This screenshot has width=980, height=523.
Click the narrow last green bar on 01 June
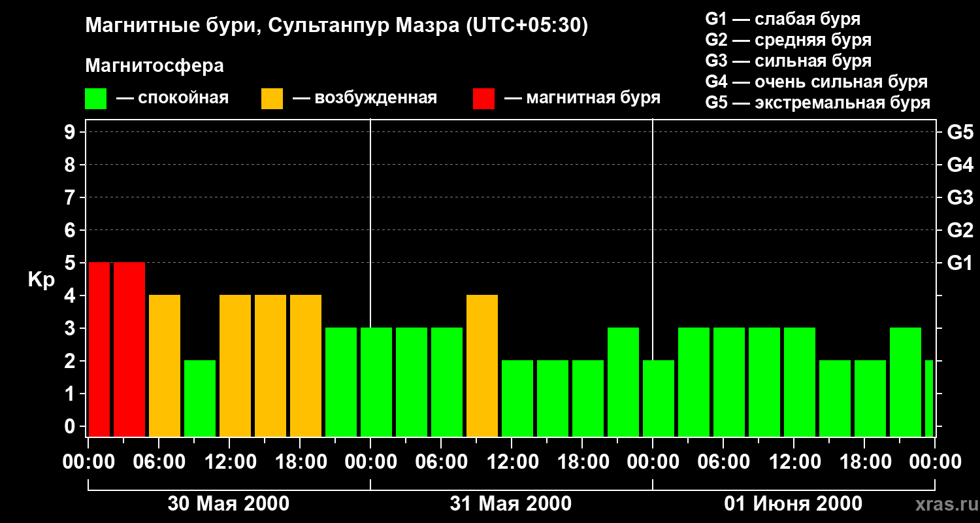929,399
